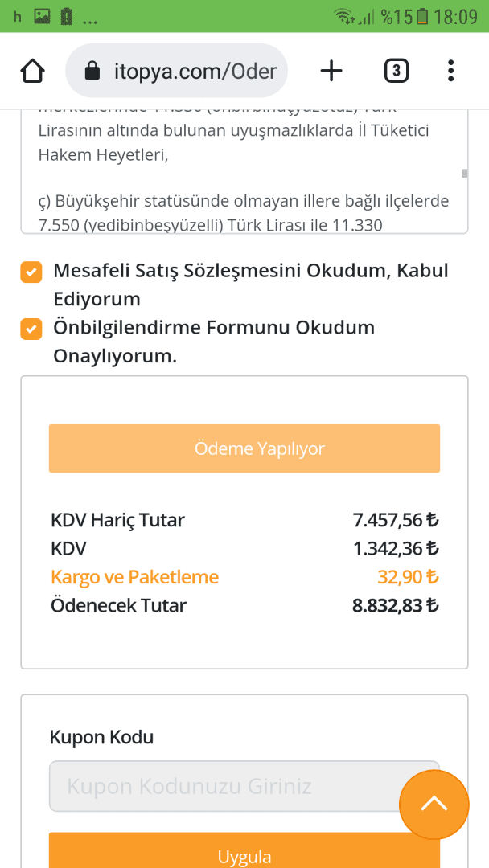The image size is (489, 868).
Task: Tap the contract text about Hakem Heyetleri
Action: pyautogui.click(x=103, y=155)
